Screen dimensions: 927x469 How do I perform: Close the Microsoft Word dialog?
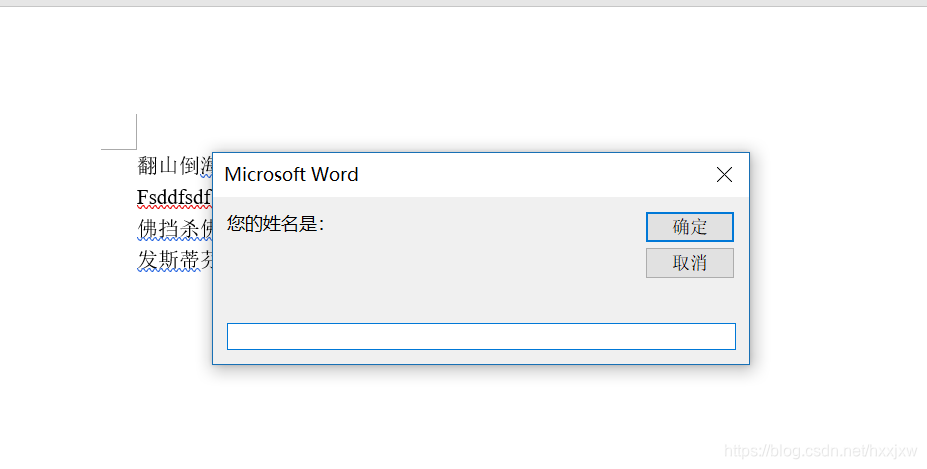coord(724,174)
